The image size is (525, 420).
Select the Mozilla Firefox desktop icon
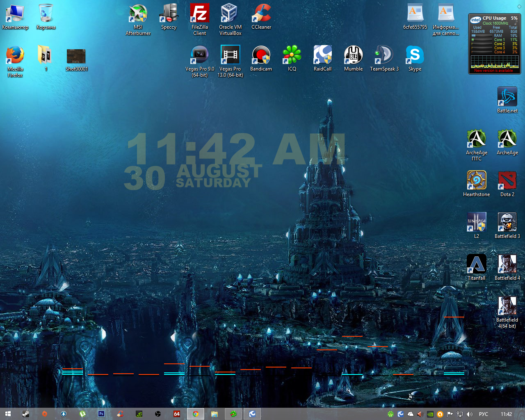coord(15,55)
